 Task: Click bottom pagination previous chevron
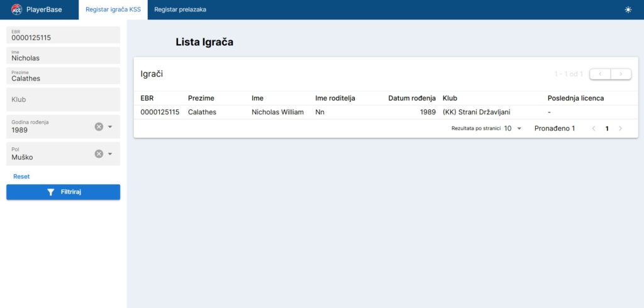pos(592,128)
